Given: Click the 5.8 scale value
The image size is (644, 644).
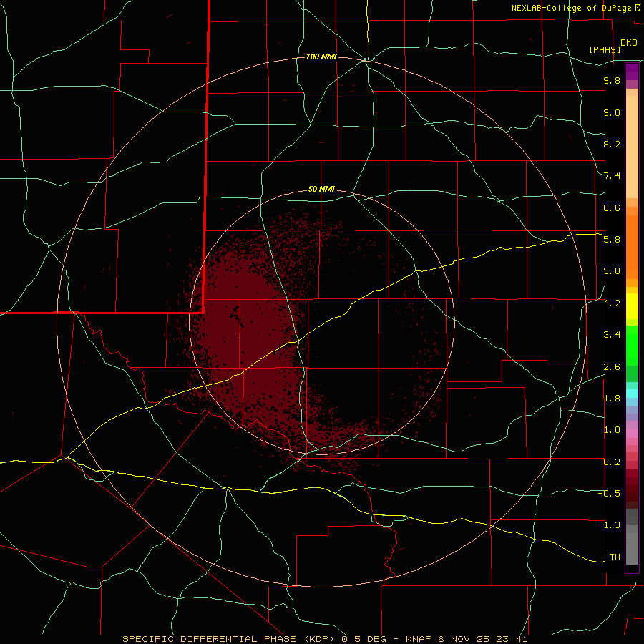Looking at the screenshot, I should (x=612, y=240).
